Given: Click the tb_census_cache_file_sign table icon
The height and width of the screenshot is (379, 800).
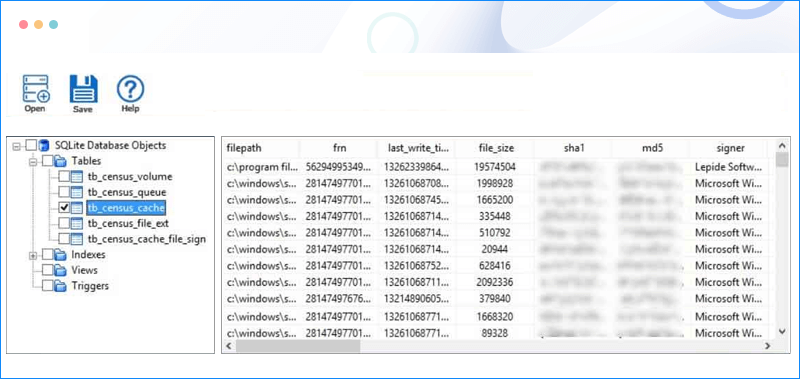Looking at the screenshot, I should pyautogui.click(x=77, y=239).
